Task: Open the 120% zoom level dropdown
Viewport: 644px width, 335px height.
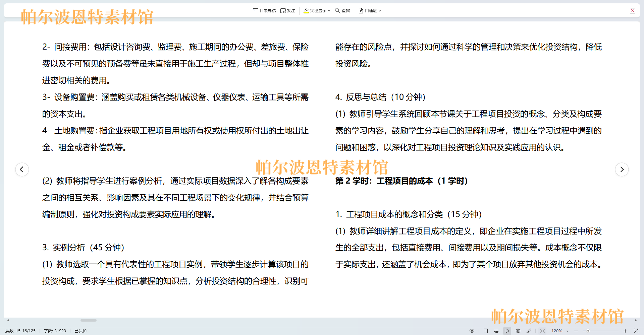Action: coord(560,331)
